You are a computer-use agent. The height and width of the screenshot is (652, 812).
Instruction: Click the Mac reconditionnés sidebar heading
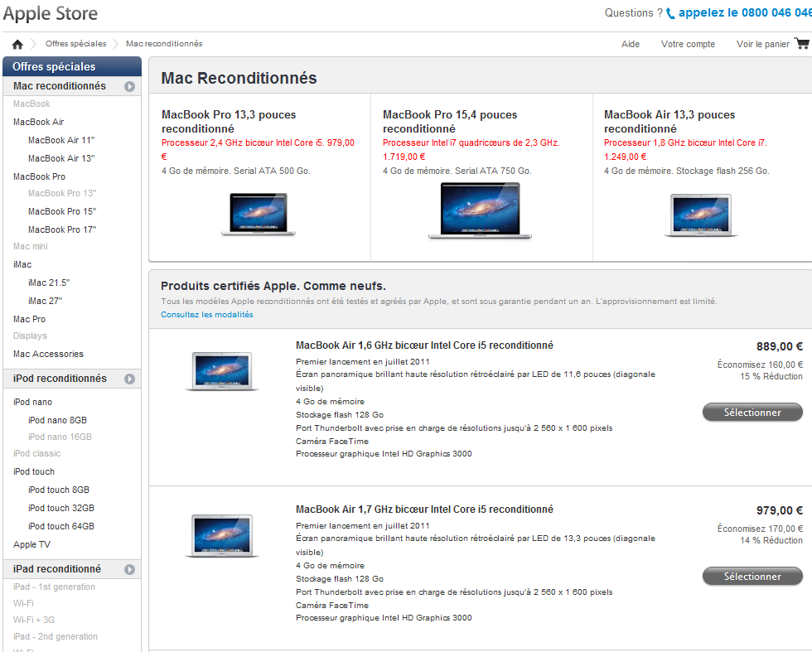[x=60, y=86]
